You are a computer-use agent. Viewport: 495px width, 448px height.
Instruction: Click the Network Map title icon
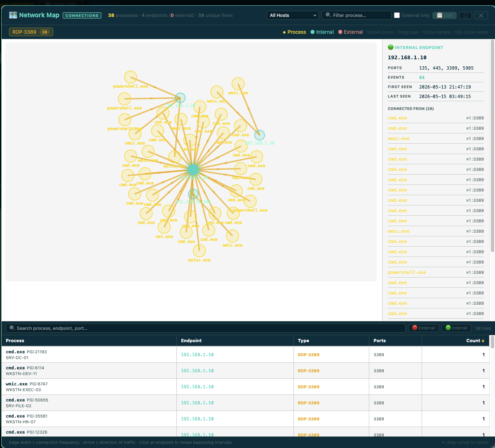pyautogui.click(x=13, y=15)
